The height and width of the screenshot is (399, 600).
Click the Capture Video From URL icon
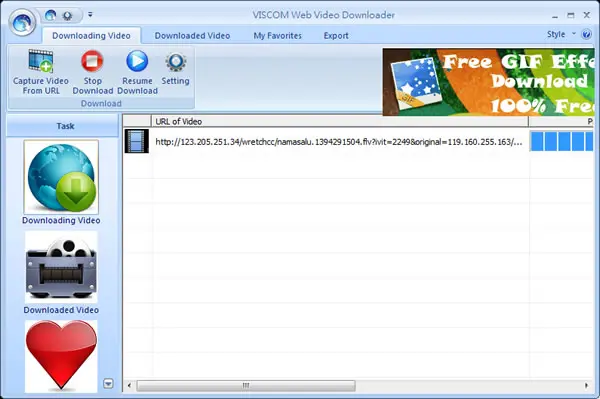point(41,61)
